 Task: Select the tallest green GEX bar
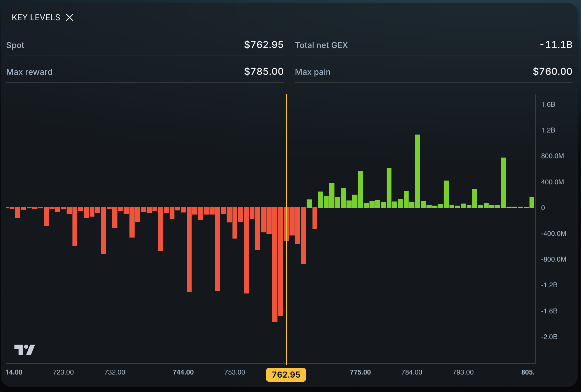pos(418,171)
